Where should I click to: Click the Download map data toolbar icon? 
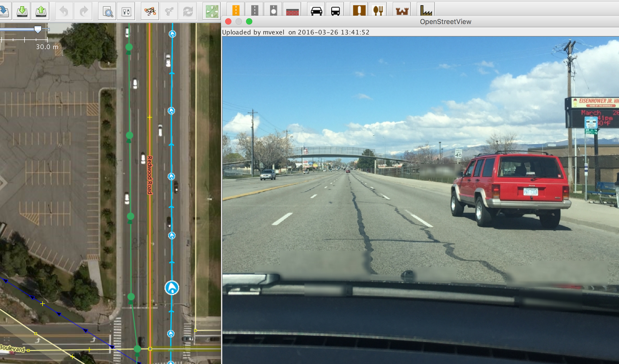coord(22,11)
